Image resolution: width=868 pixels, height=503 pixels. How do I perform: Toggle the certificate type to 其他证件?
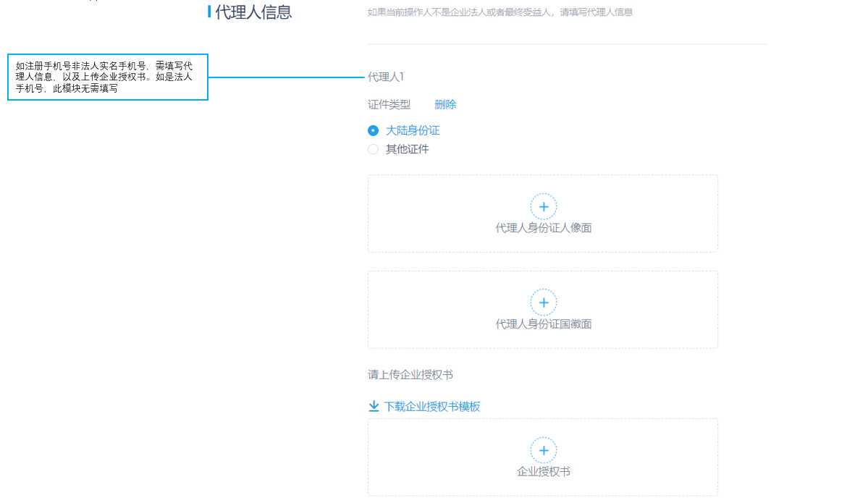pos(373,149)
